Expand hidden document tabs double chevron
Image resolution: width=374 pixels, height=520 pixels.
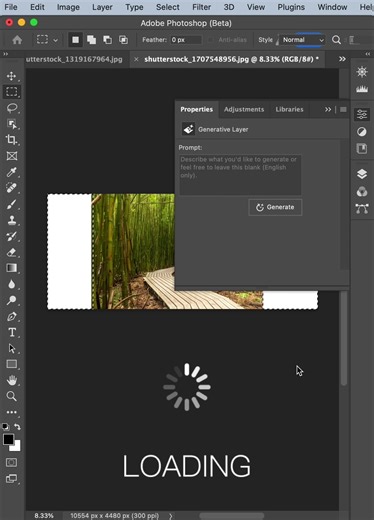tap(342, 59)
